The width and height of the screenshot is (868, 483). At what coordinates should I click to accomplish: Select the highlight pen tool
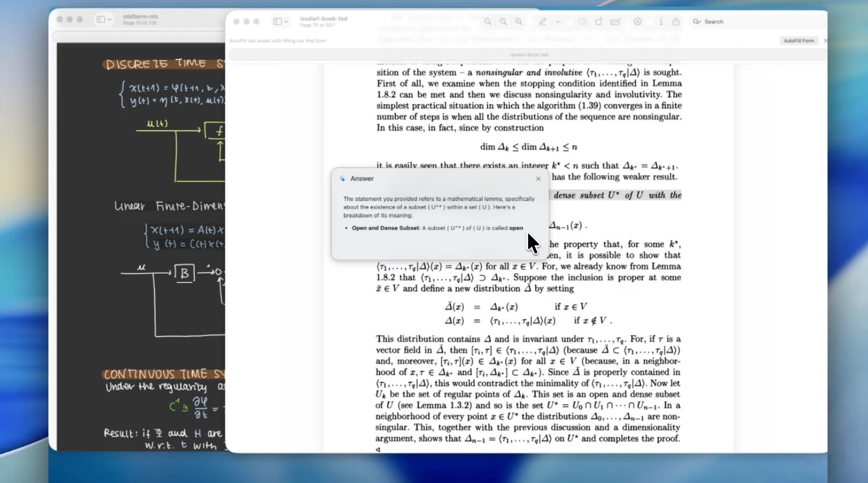[542, 22]
